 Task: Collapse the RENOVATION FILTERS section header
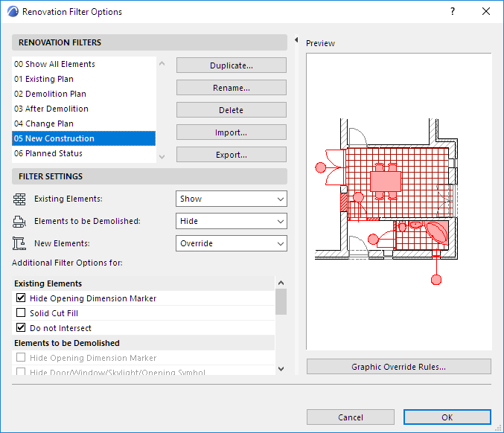click(x=150, y=42)
